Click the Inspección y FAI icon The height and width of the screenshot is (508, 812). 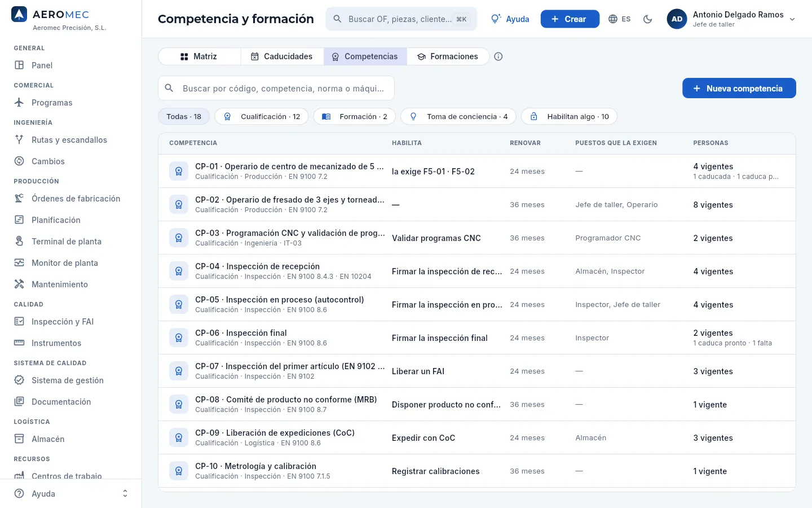pyautogui.click(x=19, y=321)
